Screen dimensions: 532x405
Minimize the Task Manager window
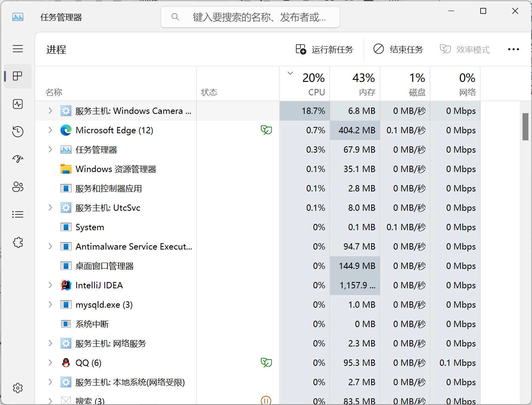pos(451,11)
